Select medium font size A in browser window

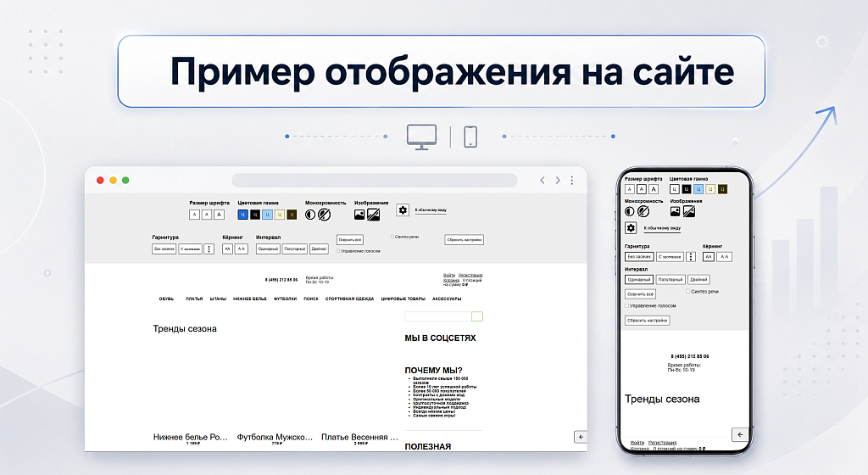pos(207,215)
